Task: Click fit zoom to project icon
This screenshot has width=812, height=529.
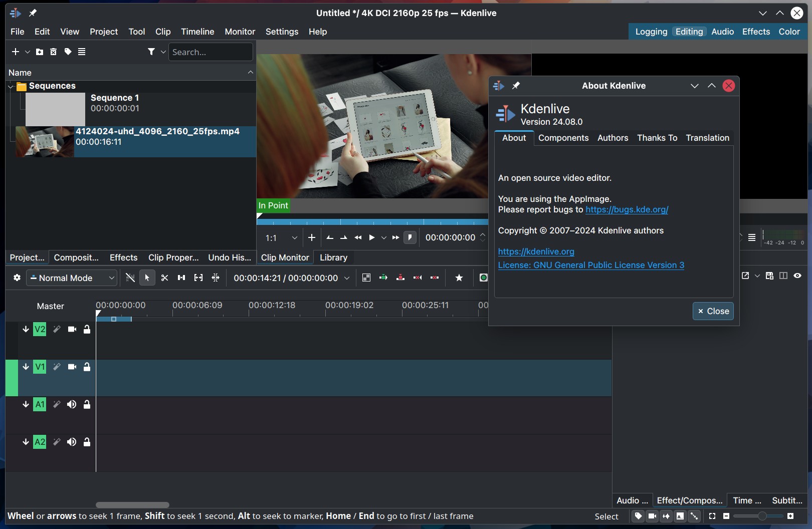Action: click(712, 516)
